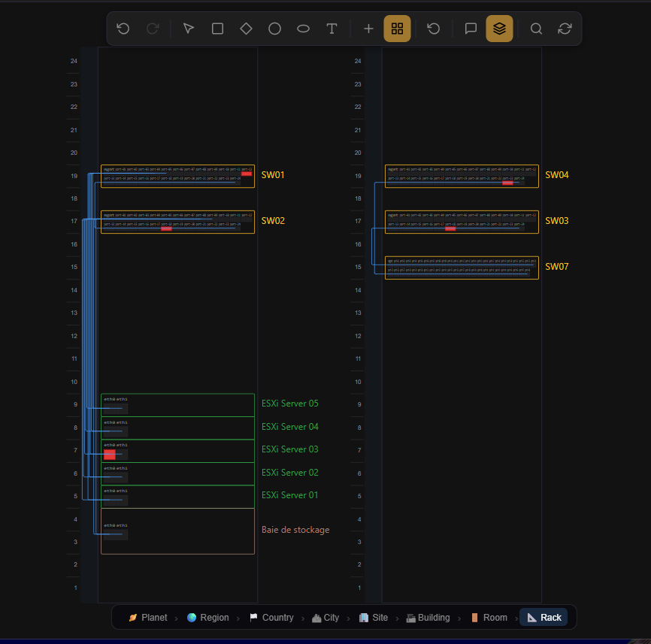
Task: Click the door icon next to Room
Action: coord(474,618)
